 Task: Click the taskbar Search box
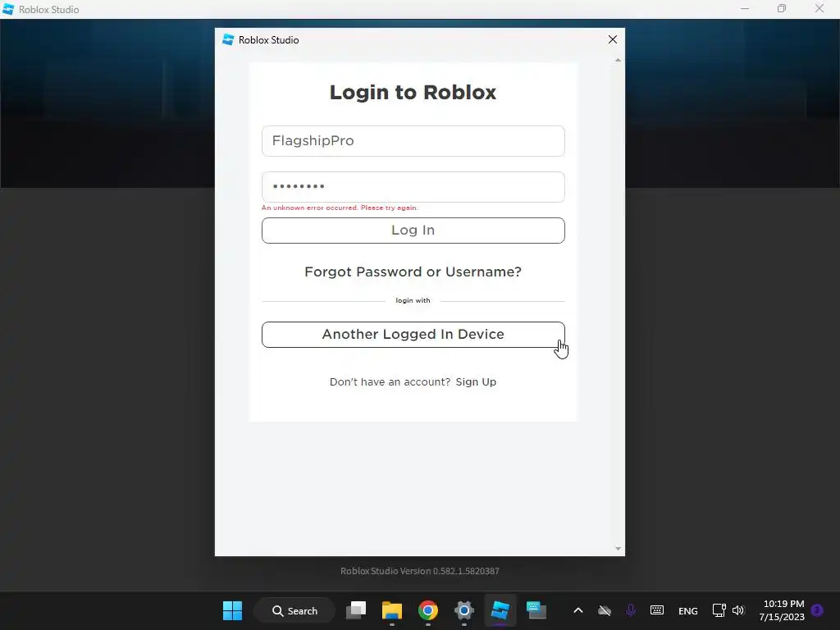[x=294, y=610]
